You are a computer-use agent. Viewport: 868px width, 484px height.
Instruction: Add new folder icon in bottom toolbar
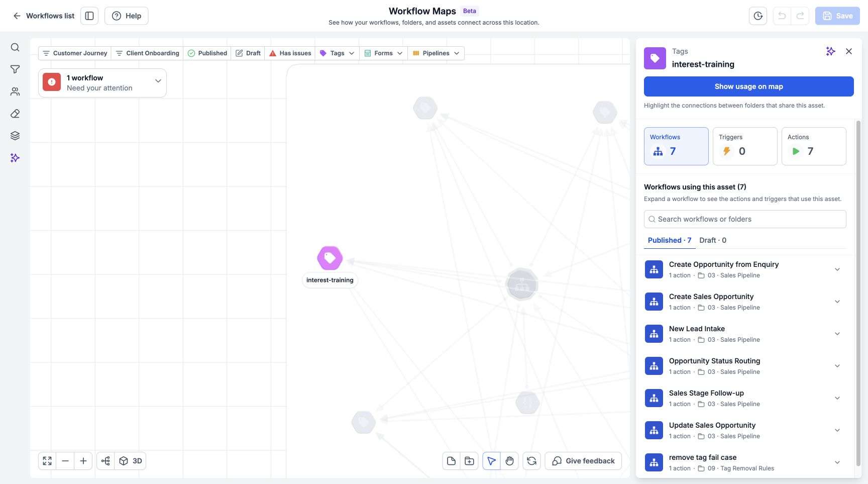pos(469,461)
